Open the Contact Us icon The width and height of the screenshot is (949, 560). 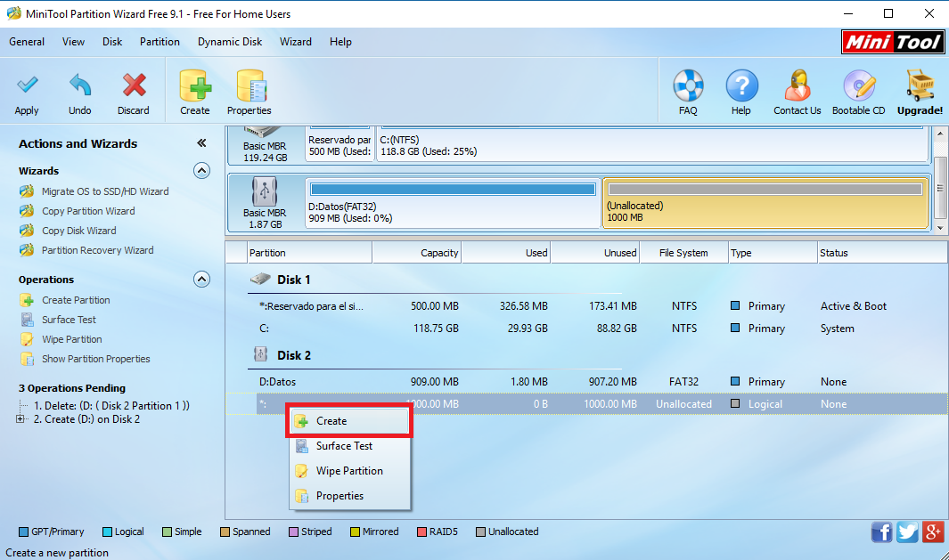pyautogui.click(x=798, y=85)
